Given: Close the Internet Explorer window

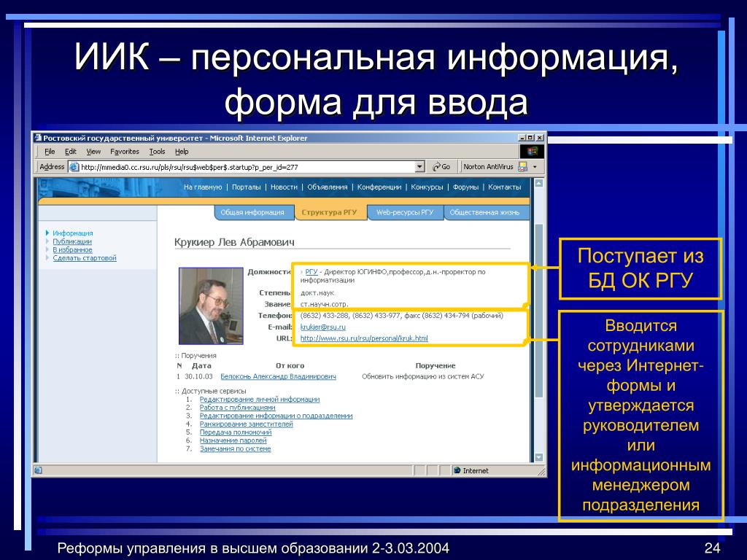Looking at the screenshot, I should 540,138.
